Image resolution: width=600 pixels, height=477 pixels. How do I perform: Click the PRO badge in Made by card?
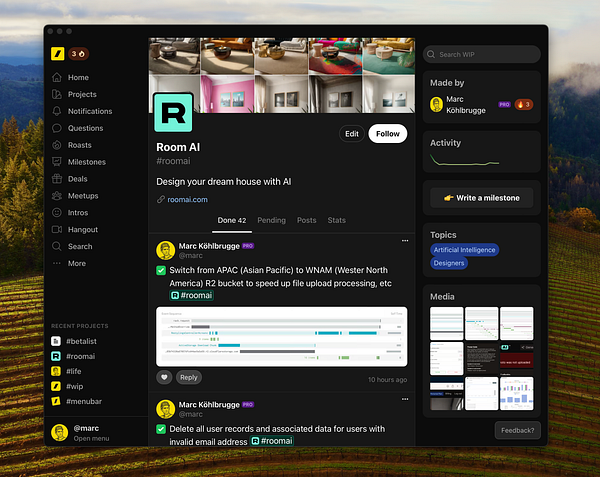504,104
